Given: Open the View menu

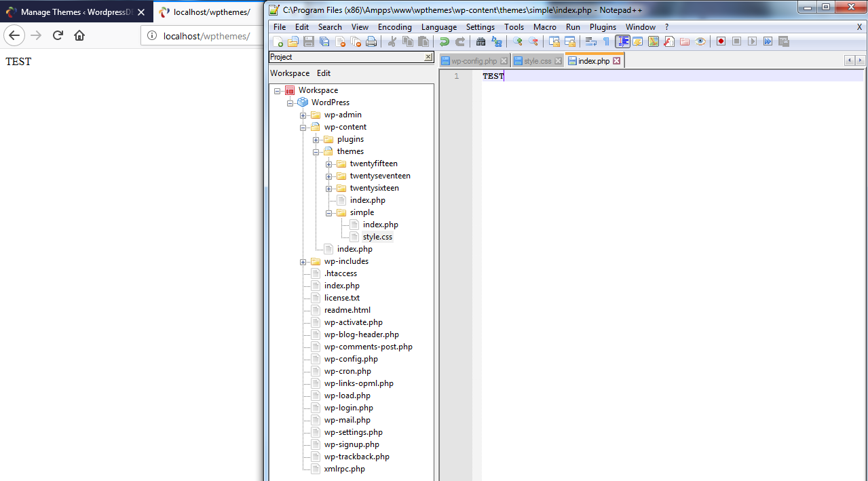Looking at the screenshot, I should point(360,27).
